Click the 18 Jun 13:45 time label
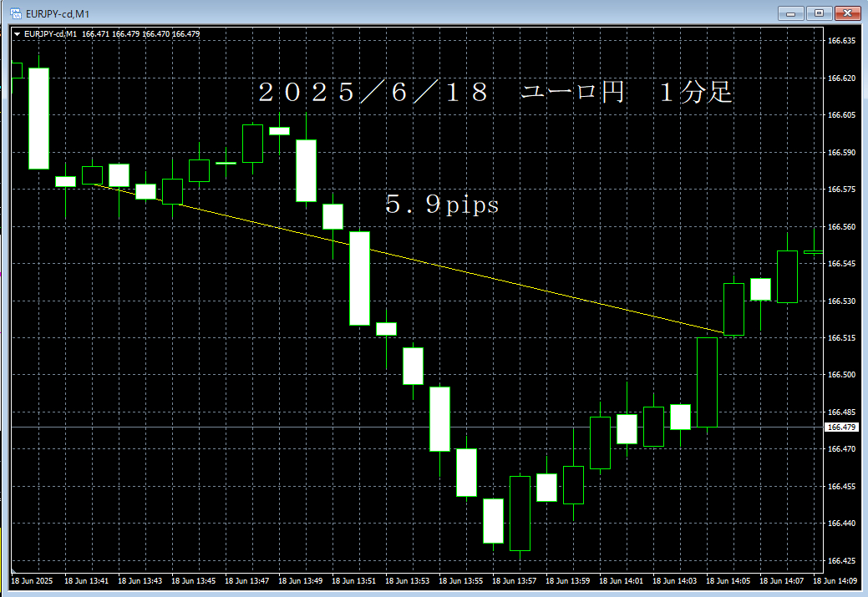868x597 pixels. [x=193, y=581]
